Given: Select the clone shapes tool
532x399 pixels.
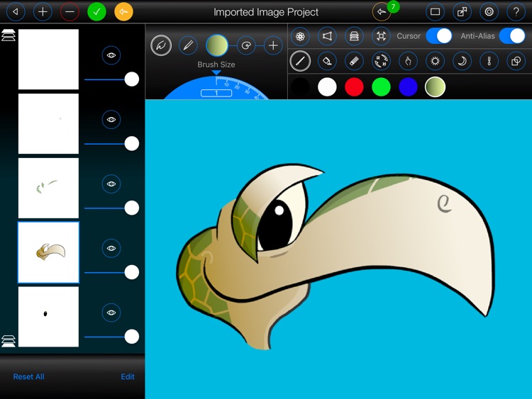Looking at the screenshot, I should point(516,61).
